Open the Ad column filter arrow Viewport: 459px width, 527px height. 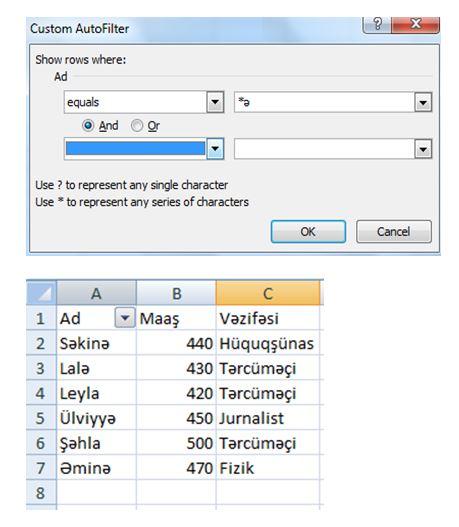tap(125, 317)
